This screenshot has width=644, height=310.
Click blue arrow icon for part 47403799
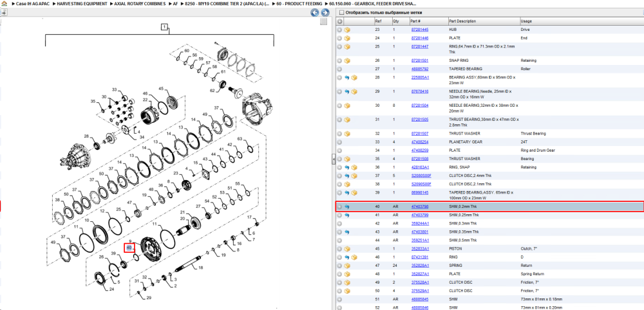(x=347, y=215)
